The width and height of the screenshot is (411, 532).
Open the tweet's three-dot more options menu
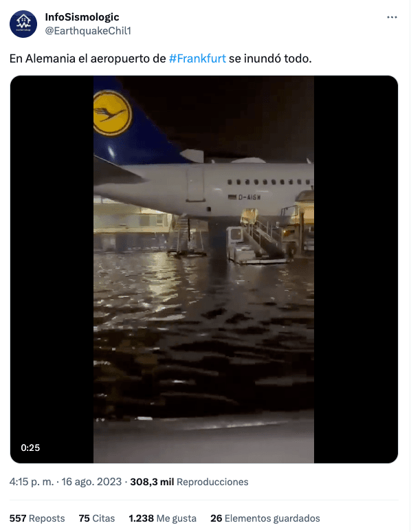coord(392,17)
